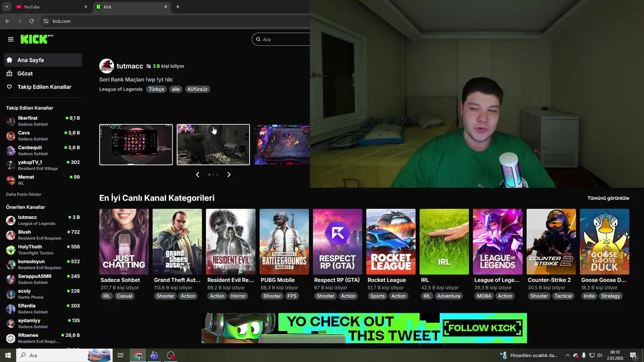This screenshot has width=644, height=362.
Task: Open HolyThoth recommended channel
Action: point(43,250)
